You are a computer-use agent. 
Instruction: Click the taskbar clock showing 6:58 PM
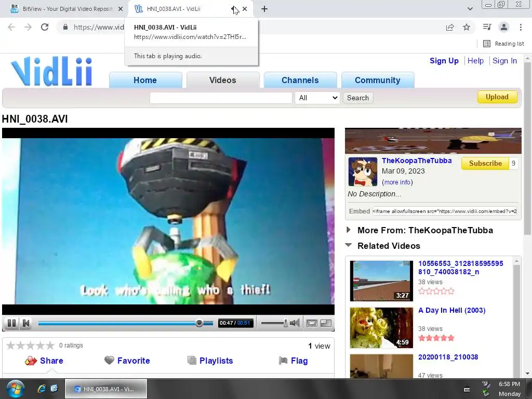(x=509, y=389)
